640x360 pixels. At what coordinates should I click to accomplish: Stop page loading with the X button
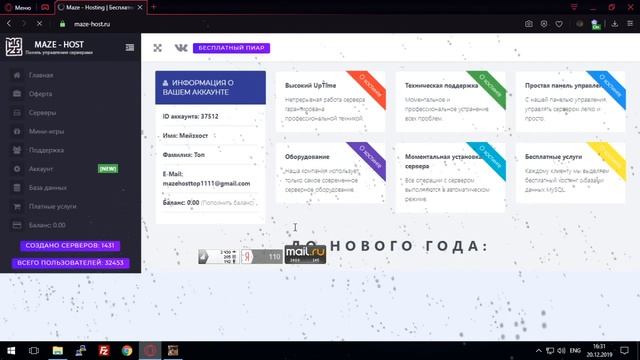coord(39,24)
